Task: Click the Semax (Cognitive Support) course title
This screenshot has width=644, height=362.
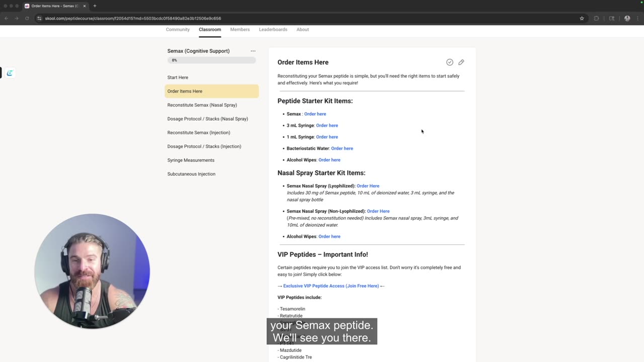Action: point(198,51)
